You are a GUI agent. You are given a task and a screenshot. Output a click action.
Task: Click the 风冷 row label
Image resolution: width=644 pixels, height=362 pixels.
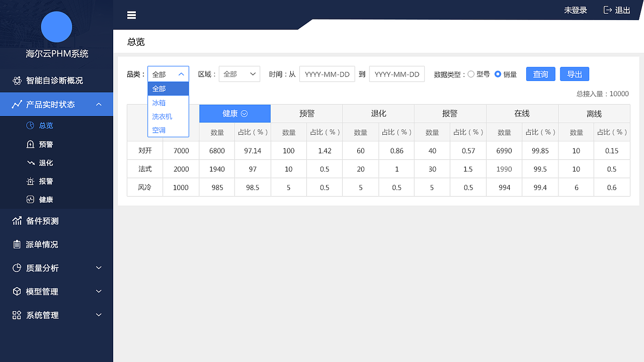[145, 188]
